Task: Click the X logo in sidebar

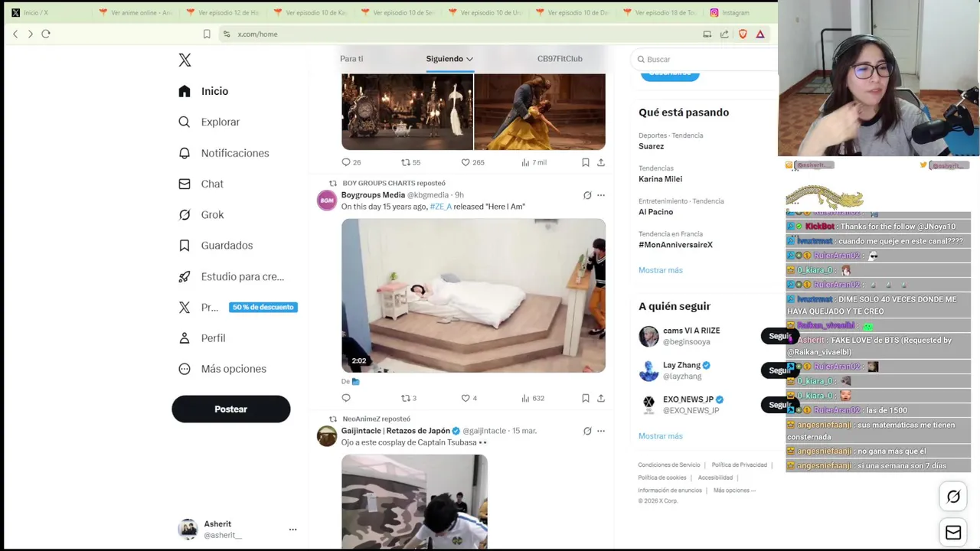Action: pyautogui.click(x=185, y=60)
